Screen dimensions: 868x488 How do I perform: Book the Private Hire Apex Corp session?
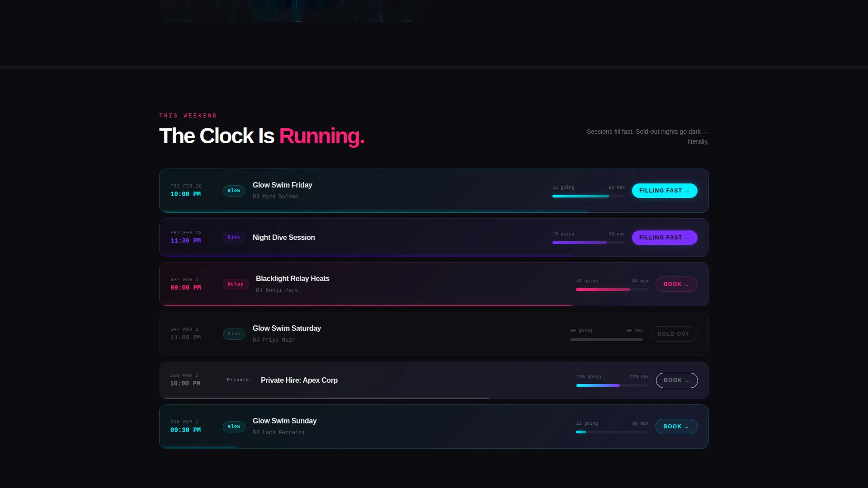click(x=677, y=380)
